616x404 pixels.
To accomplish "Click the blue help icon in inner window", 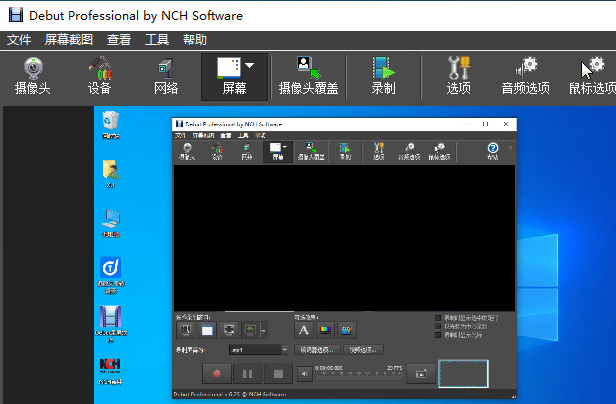I will click(493, 149).
